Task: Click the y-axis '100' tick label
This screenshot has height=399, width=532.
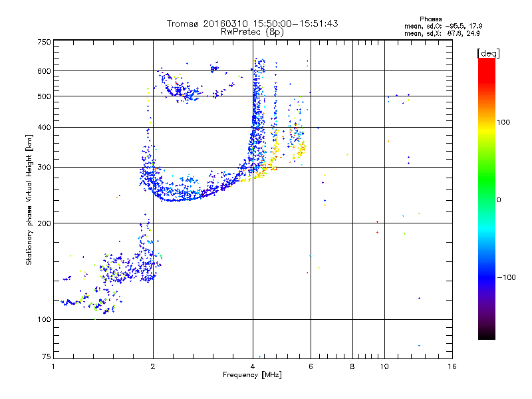Action: [44, 319]
